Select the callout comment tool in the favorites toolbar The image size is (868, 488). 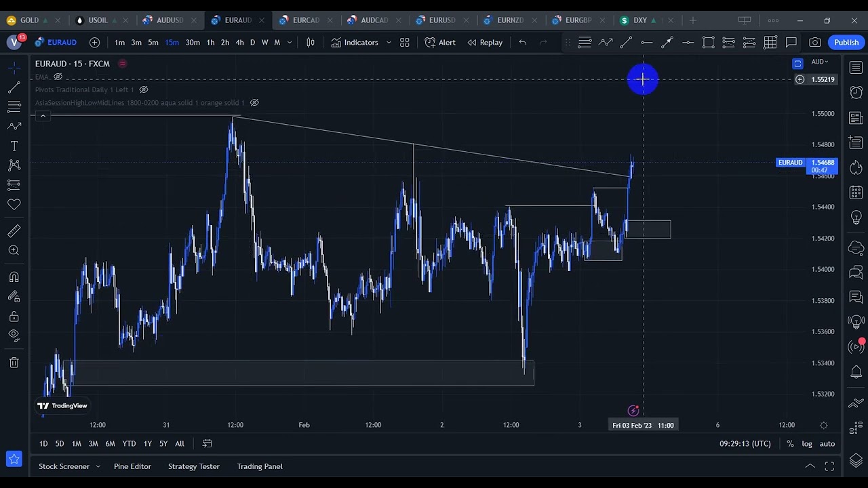(x=791, y=43)
